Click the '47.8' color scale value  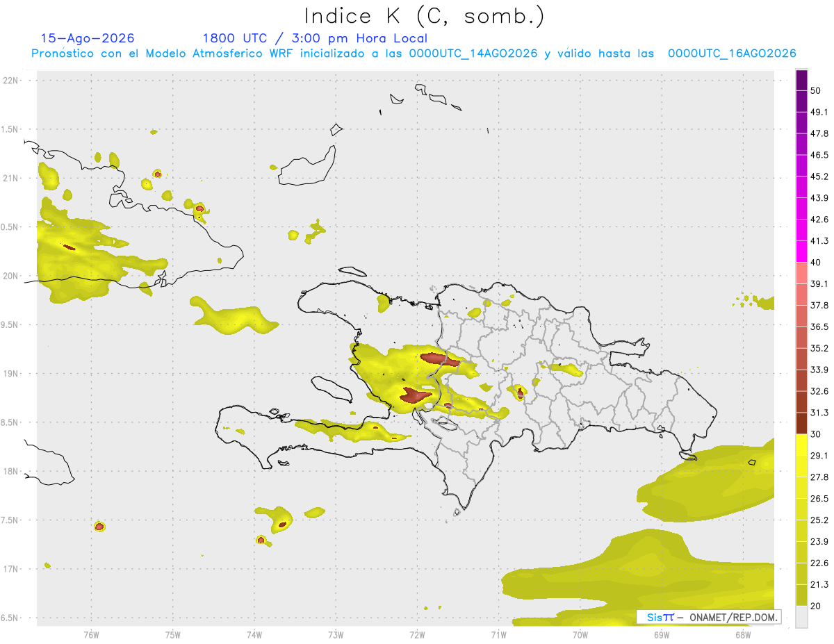819,133
